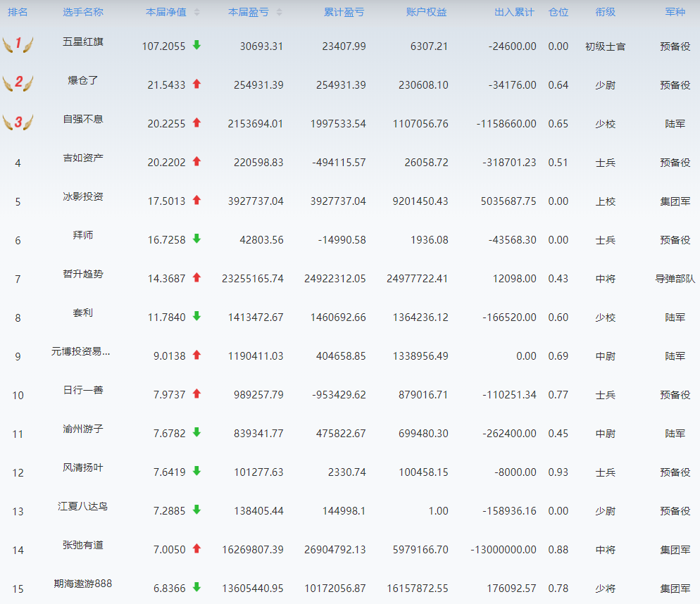The width and height of the screenshot is (700, 604).
Task: Click the 账户权益 value 1.00
Action: pyautogui.click(x=439, y=511)
